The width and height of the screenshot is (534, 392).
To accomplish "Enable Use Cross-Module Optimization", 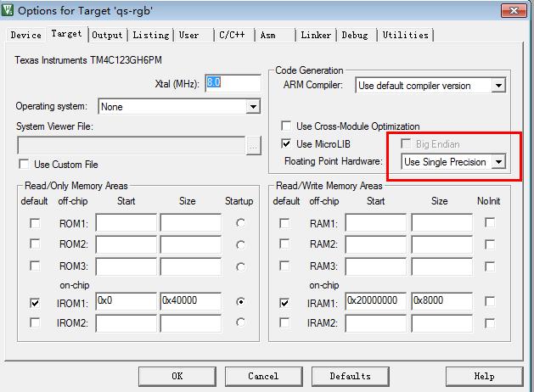I will pyautogui.click(x=286, y=126).
